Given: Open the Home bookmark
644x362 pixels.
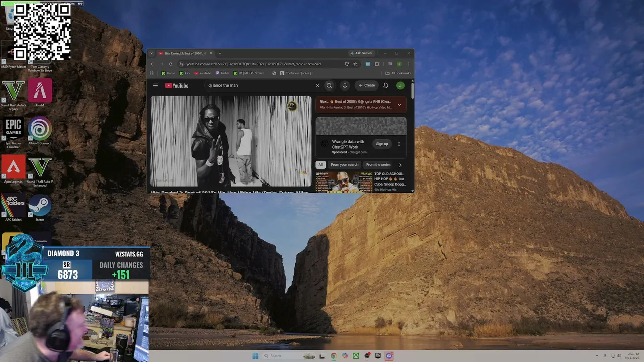Looking at the screenshot, I should click(168, 73).
